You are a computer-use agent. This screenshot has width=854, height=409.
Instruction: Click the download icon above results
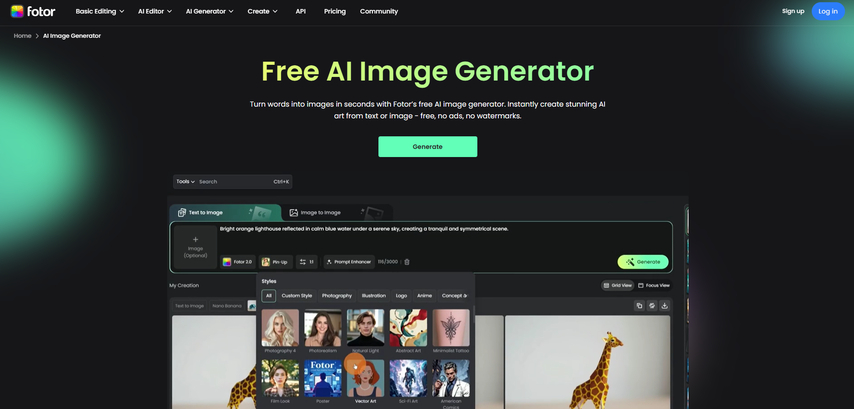[664, 306]
